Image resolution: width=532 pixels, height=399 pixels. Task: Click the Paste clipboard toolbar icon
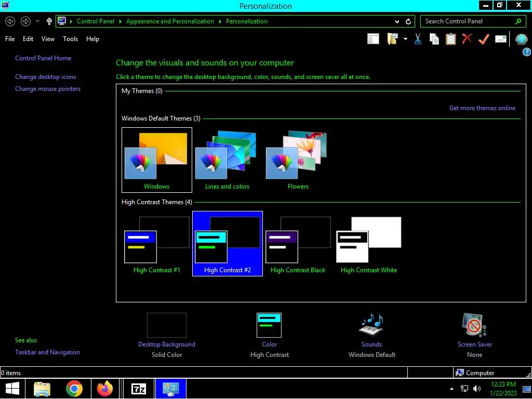click(x=450, y=39)
